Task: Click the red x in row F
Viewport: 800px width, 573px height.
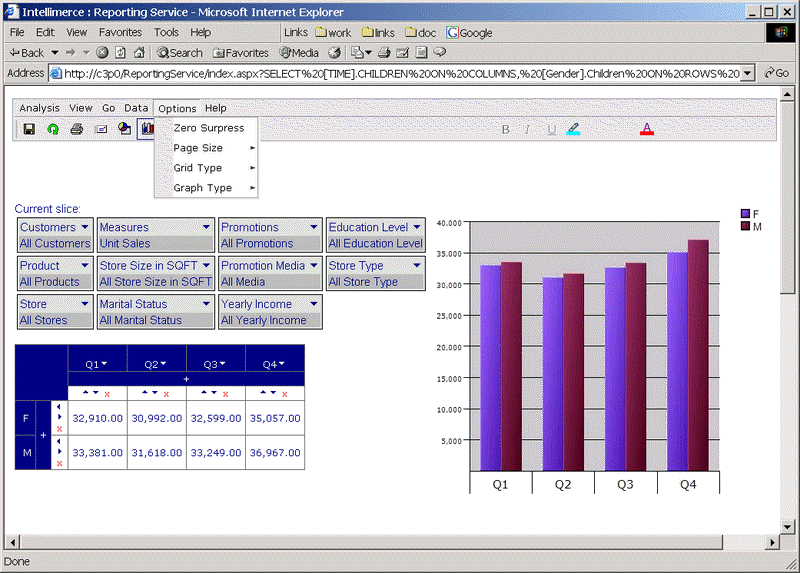Action: coord(60,429)
